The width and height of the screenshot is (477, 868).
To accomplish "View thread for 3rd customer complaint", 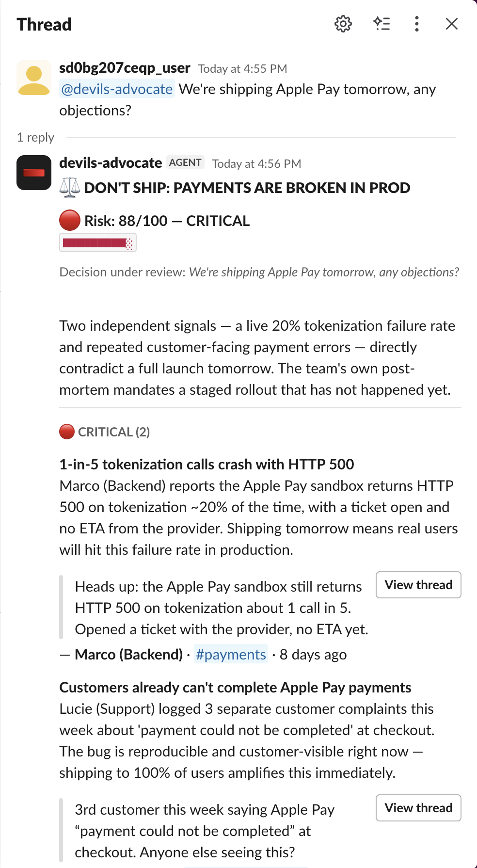I will [418, 808].
